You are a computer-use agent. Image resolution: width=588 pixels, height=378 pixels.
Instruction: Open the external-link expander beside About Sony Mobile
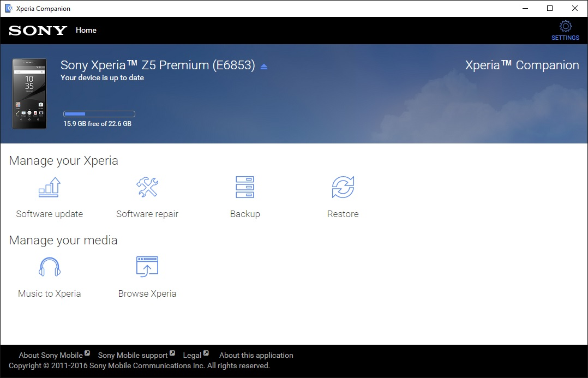[88, 352]
